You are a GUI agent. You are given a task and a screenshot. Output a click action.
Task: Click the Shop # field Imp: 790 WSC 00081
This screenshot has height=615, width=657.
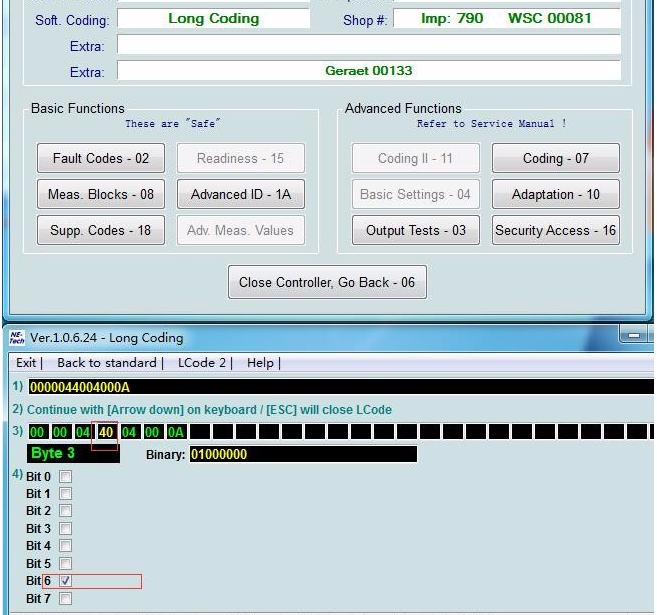pos(507,18)
